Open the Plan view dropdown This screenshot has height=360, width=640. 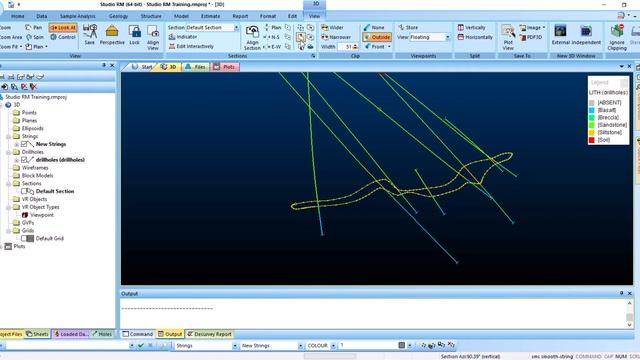click(x=46, y=47)
